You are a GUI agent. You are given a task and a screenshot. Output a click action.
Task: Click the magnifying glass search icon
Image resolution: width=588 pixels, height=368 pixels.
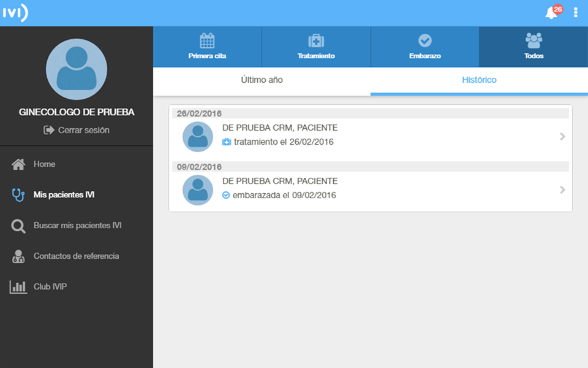tap(18, 226)
